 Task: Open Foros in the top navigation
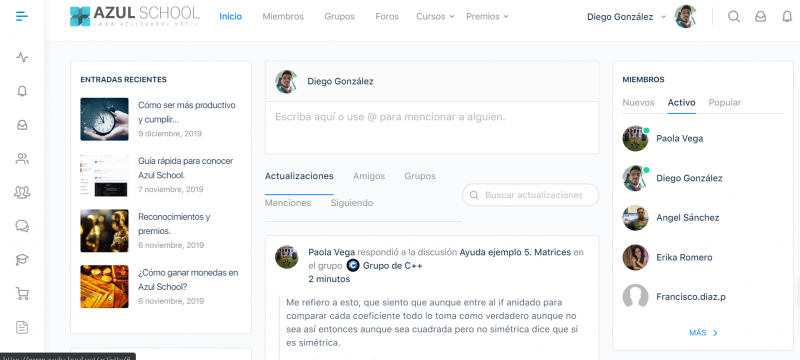[x=387, y=16]
